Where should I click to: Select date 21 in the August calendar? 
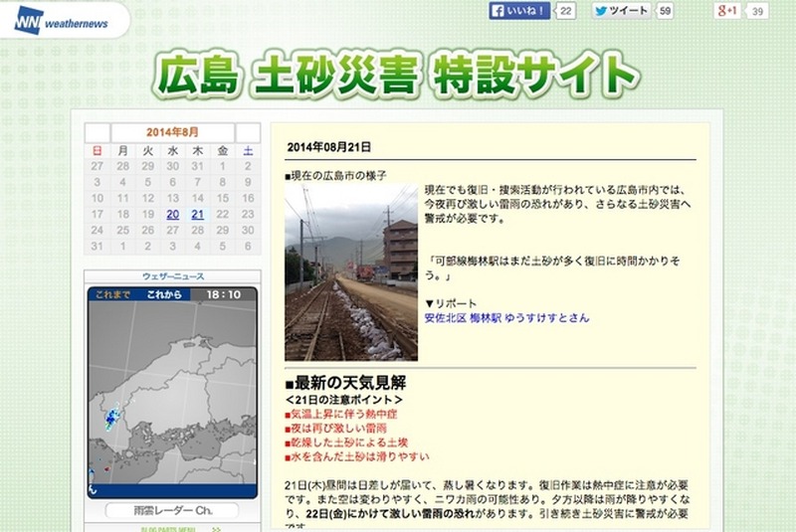tap(198, 214)
